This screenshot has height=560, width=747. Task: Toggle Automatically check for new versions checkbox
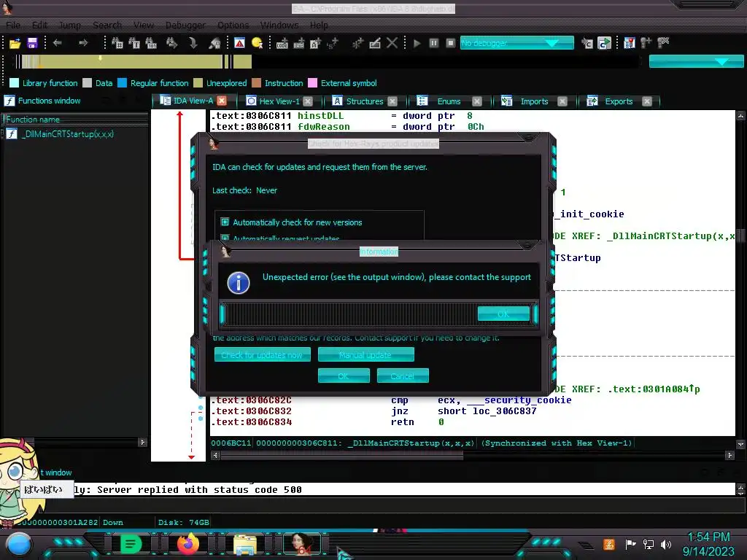click(x=225, y=222)
